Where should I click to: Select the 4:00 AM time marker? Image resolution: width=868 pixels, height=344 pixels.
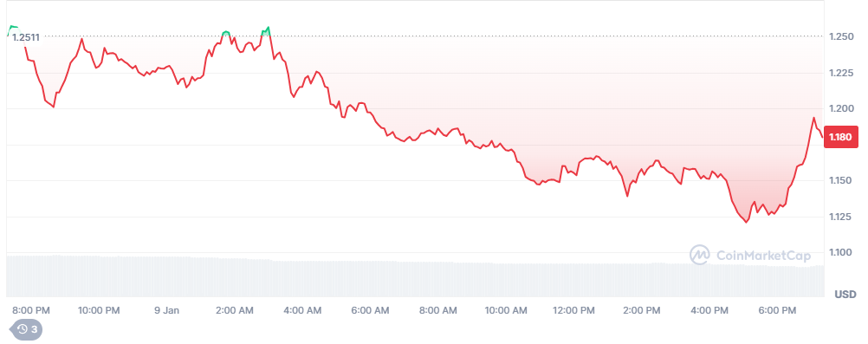pyautogui.click(x=303, y=311)
